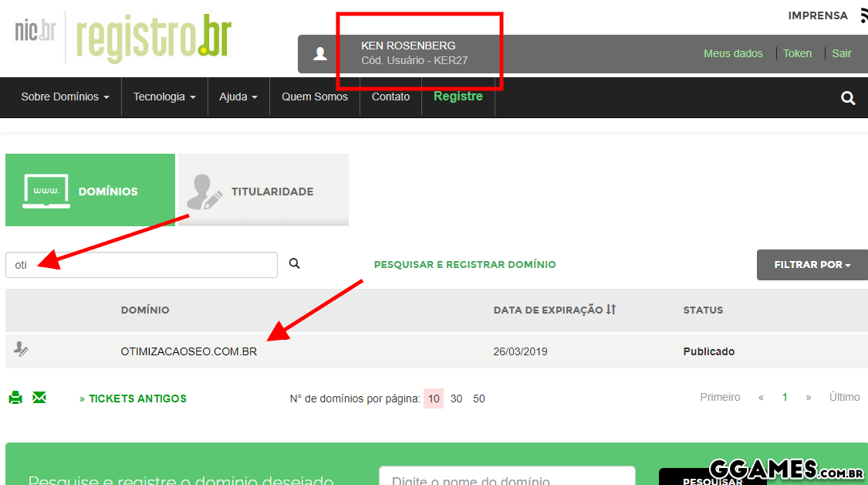Open the OTIMIZACAOSEO.COM.BR domain link
Screen dimensions: 868x485
coord(189,351)
